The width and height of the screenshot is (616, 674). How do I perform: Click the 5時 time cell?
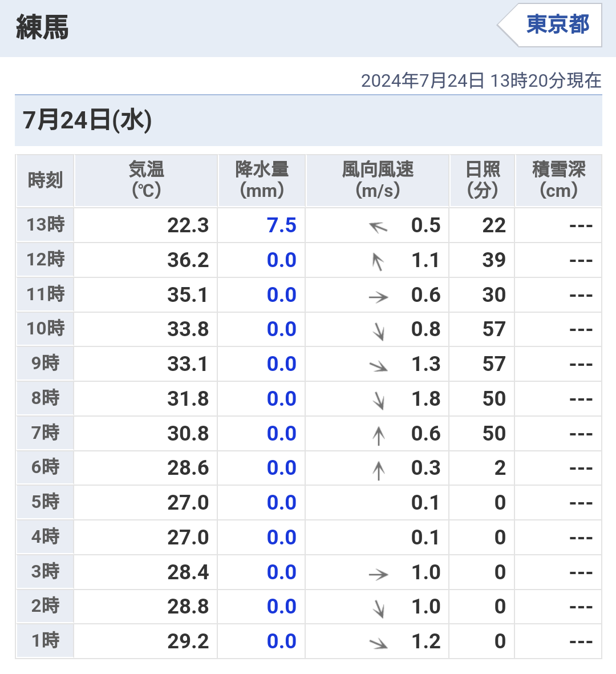(x=45, y=502)
